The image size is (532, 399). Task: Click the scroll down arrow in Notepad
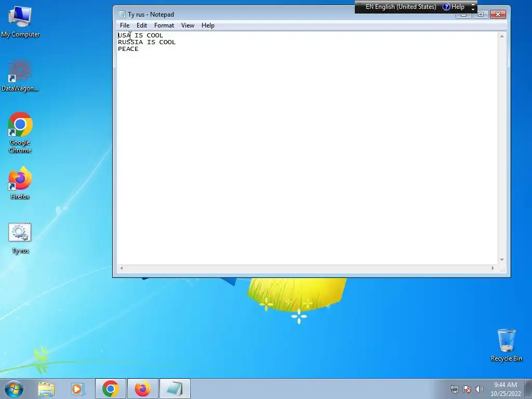(x=502, y=260)
